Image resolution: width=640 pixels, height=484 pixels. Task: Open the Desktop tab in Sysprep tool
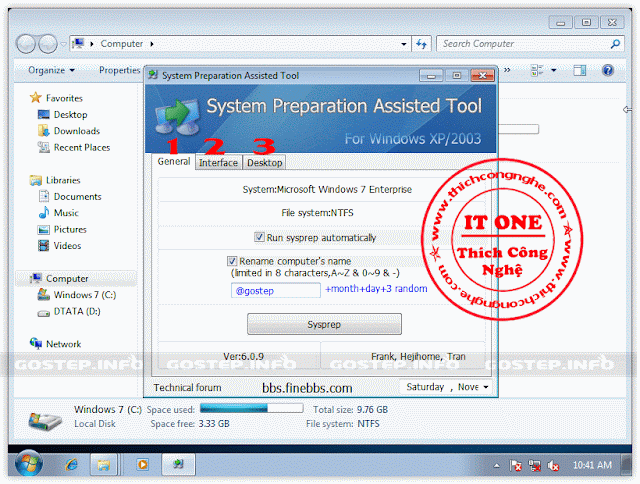click(264, 163)
